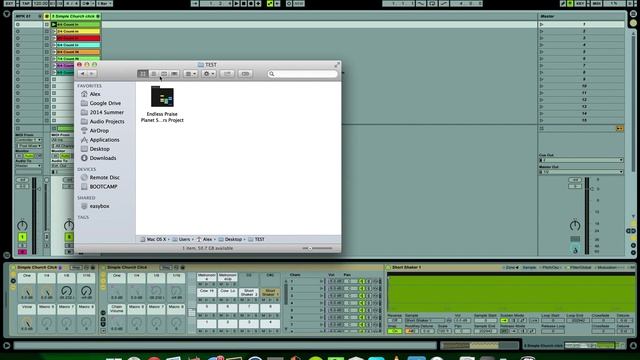Open Google Drive in the Finder sidebar
The height and width of the screenshot is (360, 640).
105,103
